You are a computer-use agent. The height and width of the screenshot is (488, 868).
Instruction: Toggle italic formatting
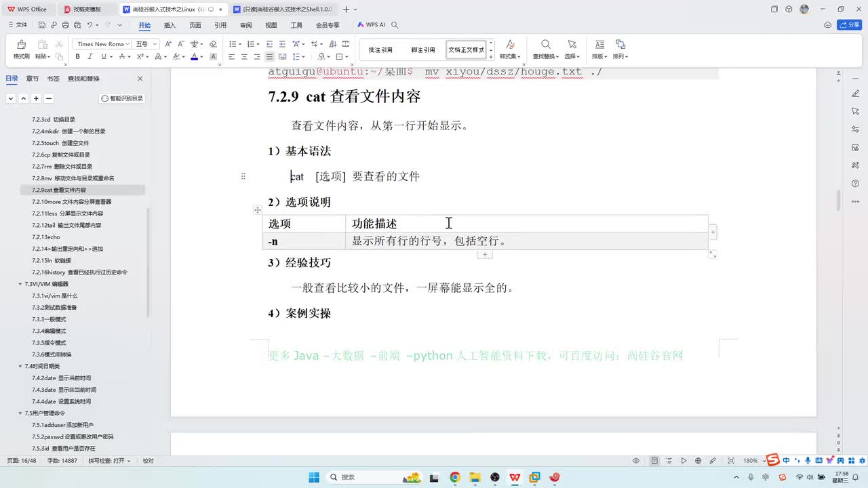(x=89, y=57)
